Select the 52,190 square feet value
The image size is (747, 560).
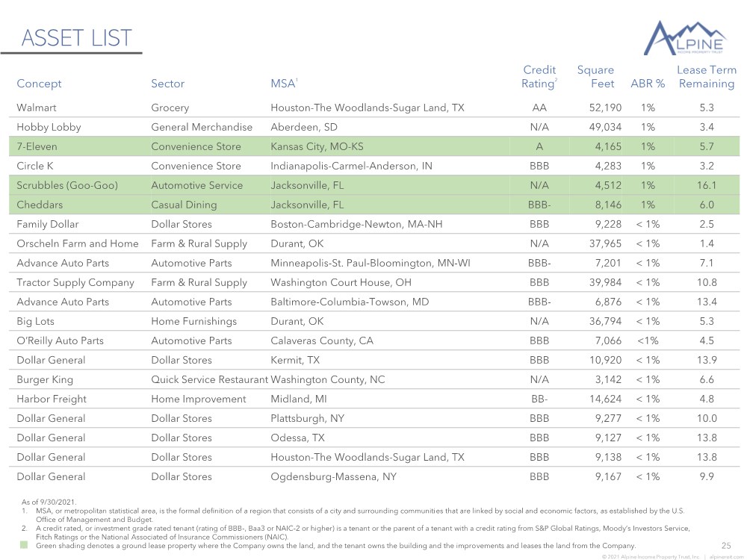tap(605, 108)
